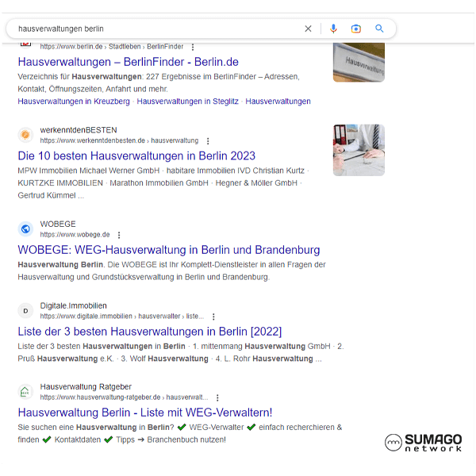This screenshot has height=476, width=476.
Task: Click the office binders thumbnail beside werkenntdenBESTEN result
Action: (359, 150)
